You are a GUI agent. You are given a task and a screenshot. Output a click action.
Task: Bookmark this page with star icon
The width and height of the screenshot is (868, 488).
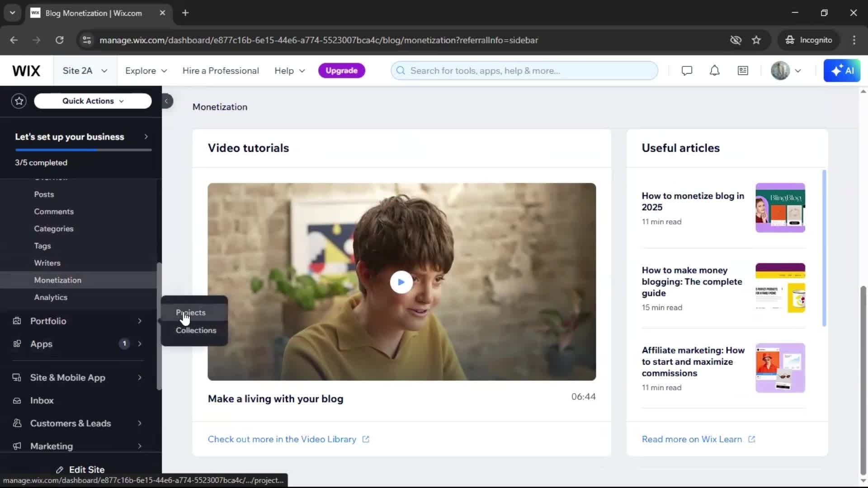(756, 40)
